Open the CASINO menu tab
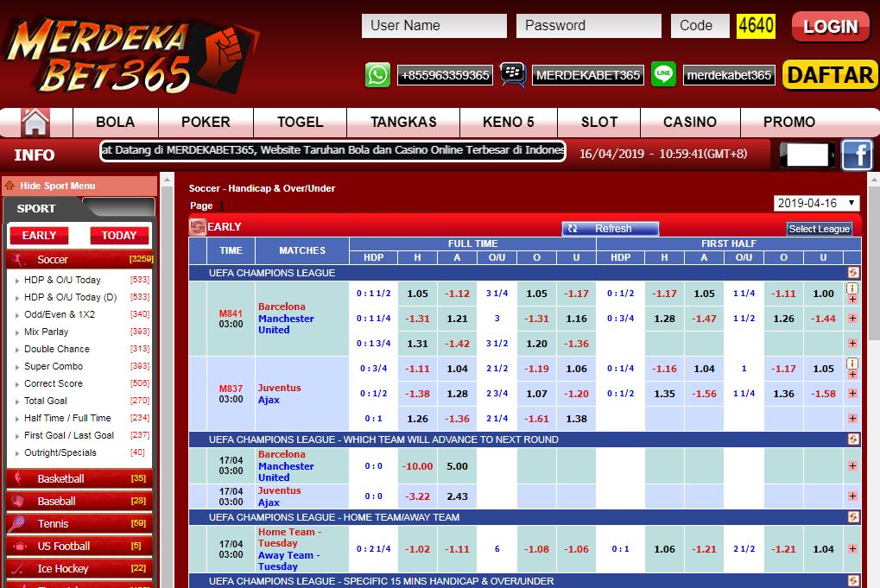Screen dimensions: 880x588 pyautogui.click(x=689, y=122)
